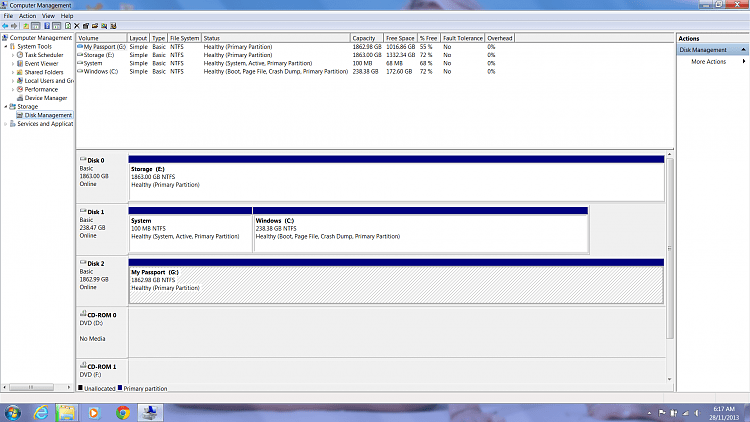Sort by the Volume column header
The width and height of the screenshot is (750, 422).
click(101, 38)
